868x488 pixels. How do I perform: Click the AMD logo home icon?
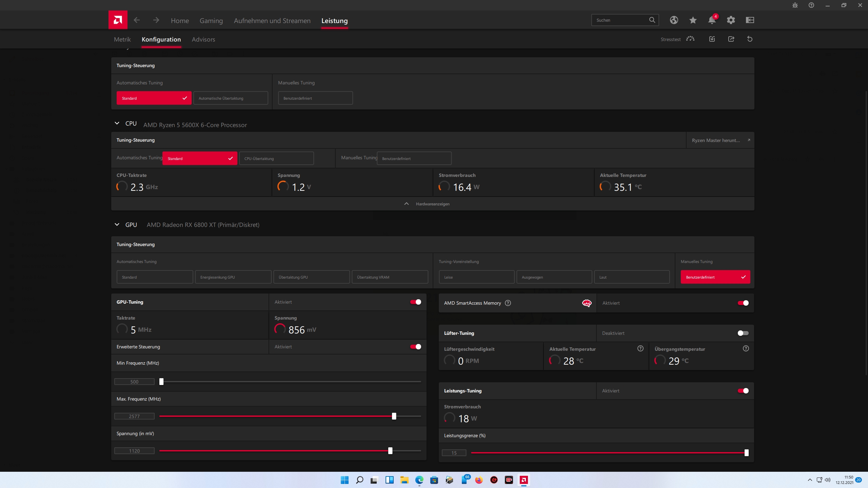point(118,20)
